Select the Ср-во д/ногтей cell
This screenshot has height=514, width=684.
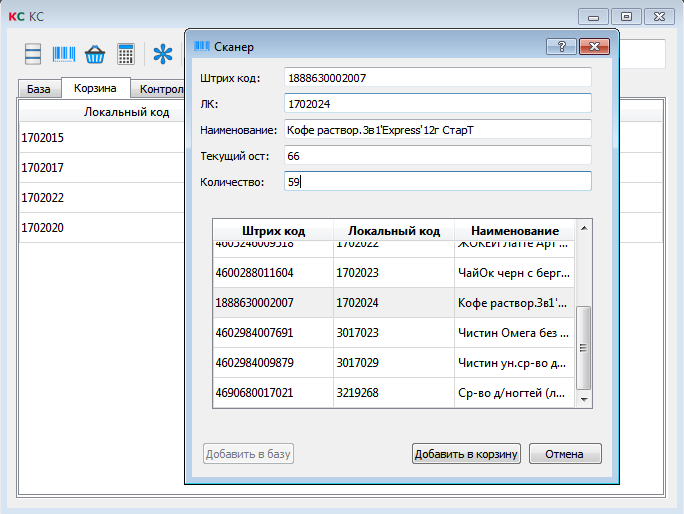pyautogui.click(x=515, y=393)
